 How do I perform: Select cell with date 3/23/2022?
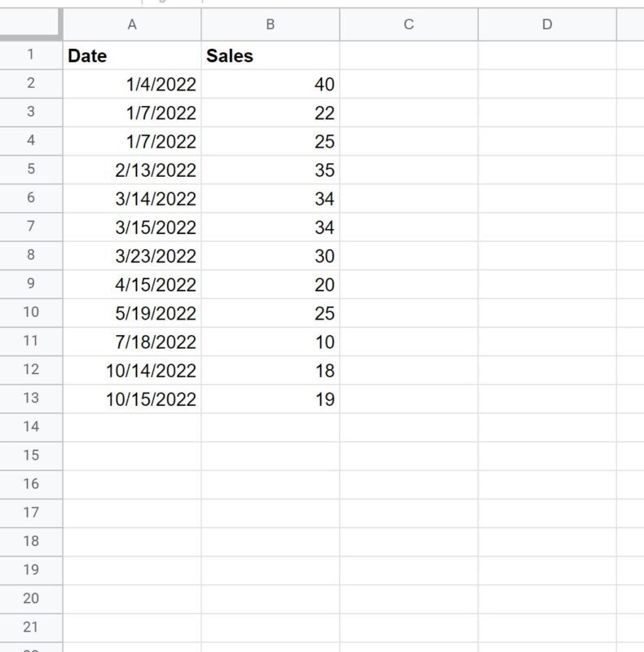[x=132, y=256]
